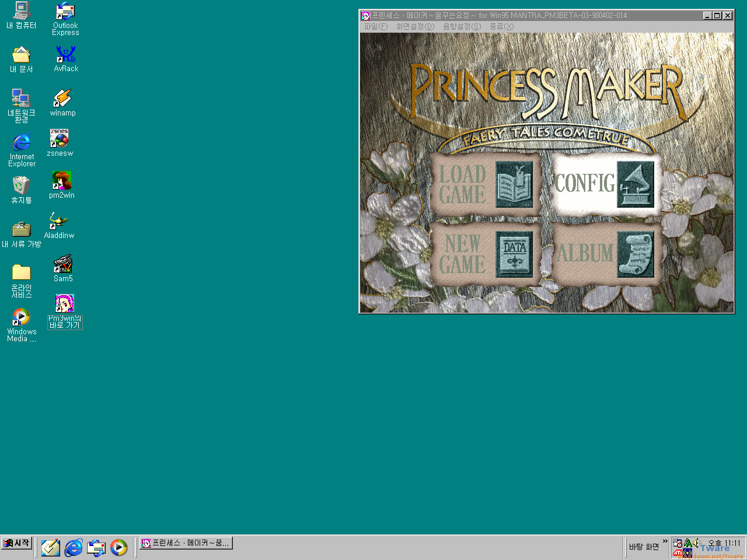Start a NEW GAME in Princess Maker
The image size is (747, 560).
486,254
